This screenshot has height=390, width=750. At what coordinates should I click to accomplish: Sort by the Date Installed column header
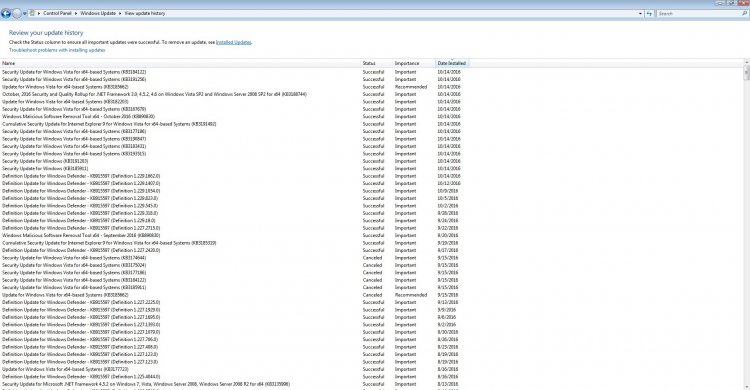pos(452,63)
